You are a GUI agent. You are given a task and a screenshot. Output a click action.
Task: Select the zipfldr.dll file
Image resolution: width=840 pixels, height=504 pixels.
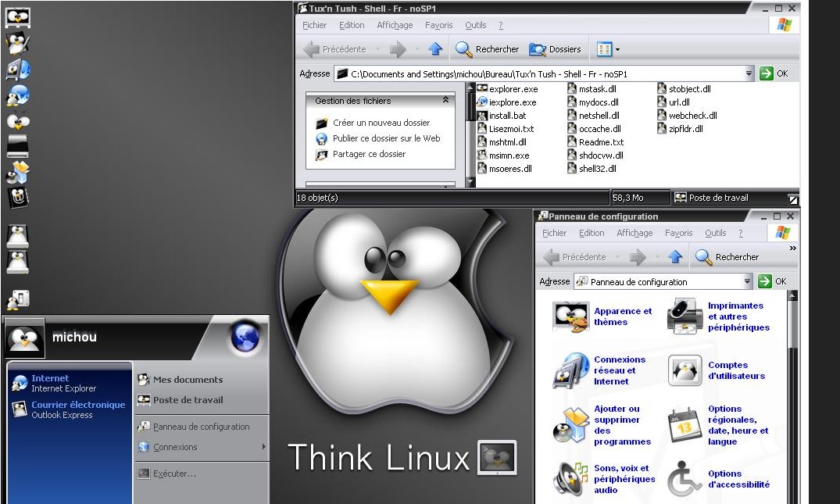(x=681, y=129)
